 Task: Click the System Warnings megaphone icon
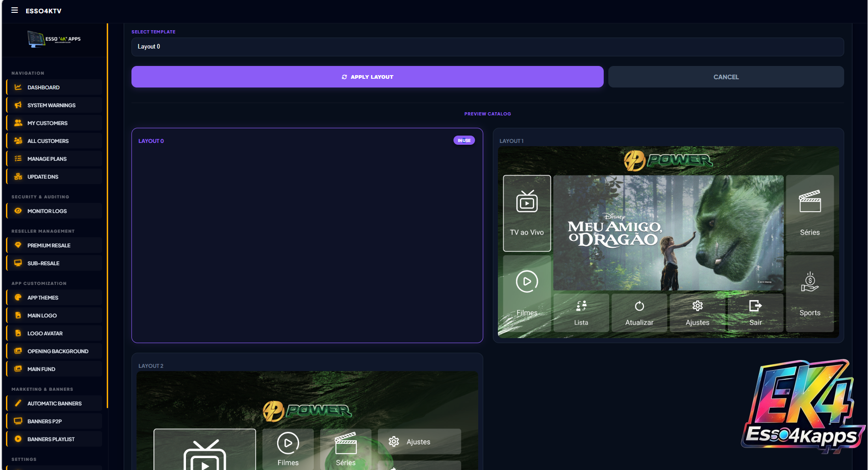[18, 105]
